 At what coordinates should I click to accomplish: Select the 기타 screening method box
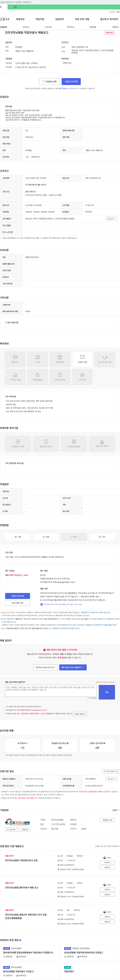click(102, 537)
